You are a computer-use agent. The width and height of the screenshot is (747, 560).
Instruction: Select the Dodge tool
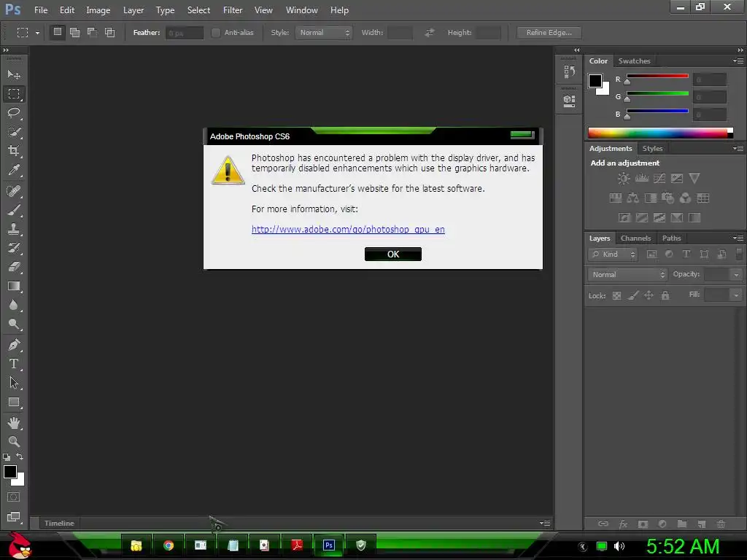14,324
